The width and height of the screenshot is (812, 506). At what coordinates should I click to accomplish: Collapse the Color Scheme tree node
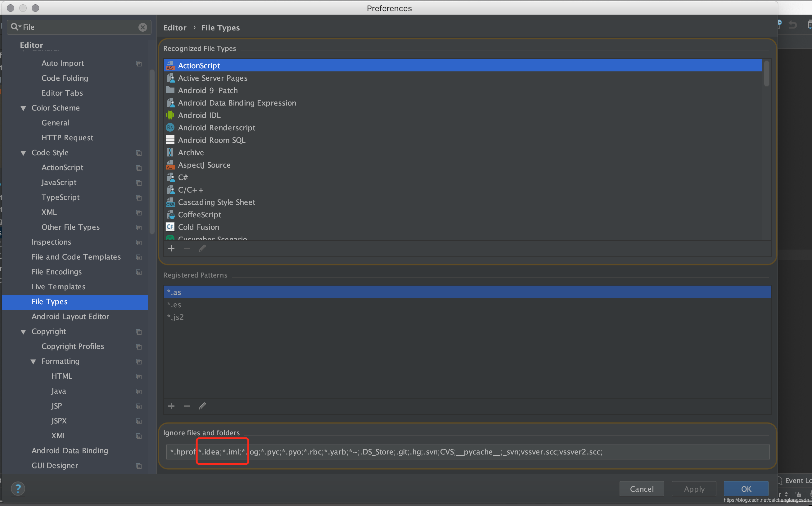pyautogui.click(x=23, y=108)
